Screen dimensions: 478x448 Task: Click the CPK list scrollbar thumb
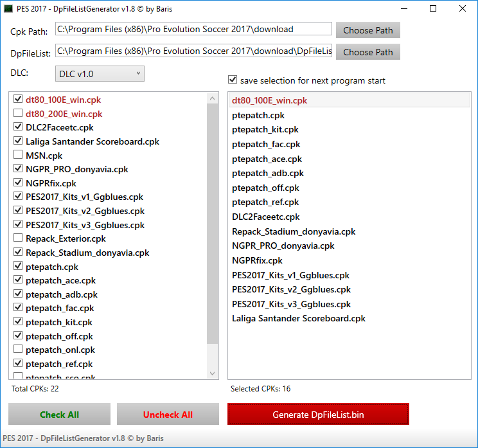[213, 224]
